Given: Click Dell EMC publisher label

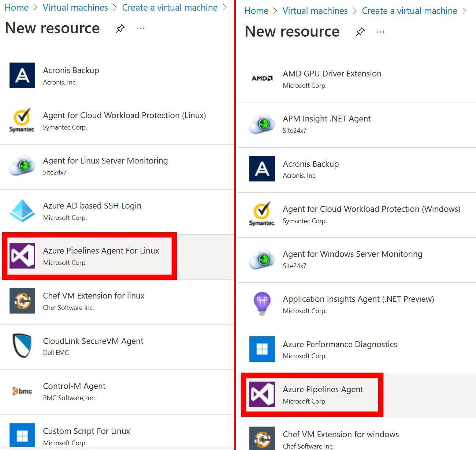Looking at the screenshot, I should click(56, 353).
